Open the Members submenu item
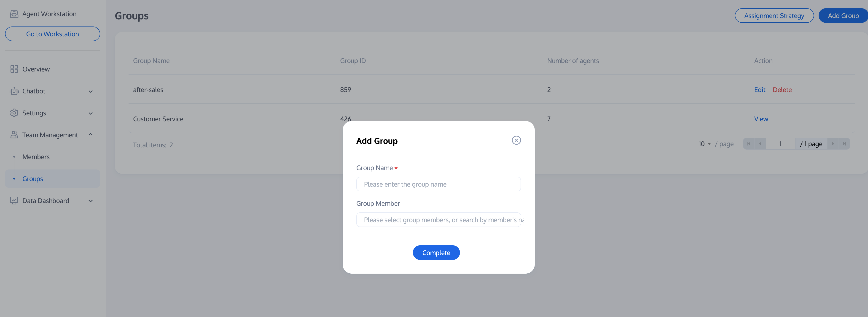868x317 pixels. coord(36,157)
